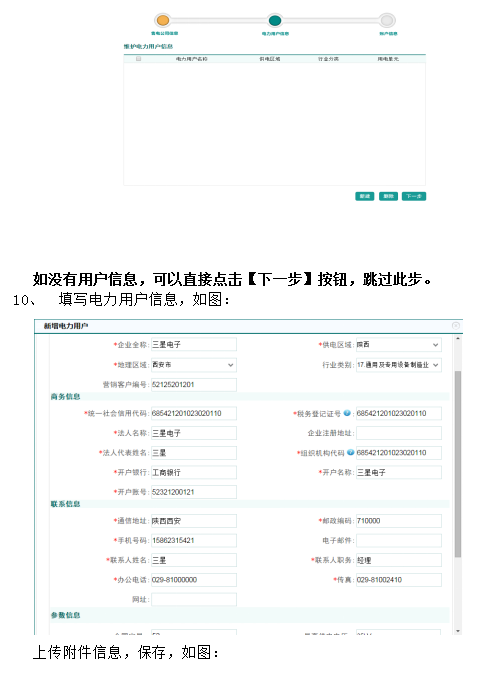Open the 行业类别 dropdown
Screen dimensions: 503x678
point(399,365)
